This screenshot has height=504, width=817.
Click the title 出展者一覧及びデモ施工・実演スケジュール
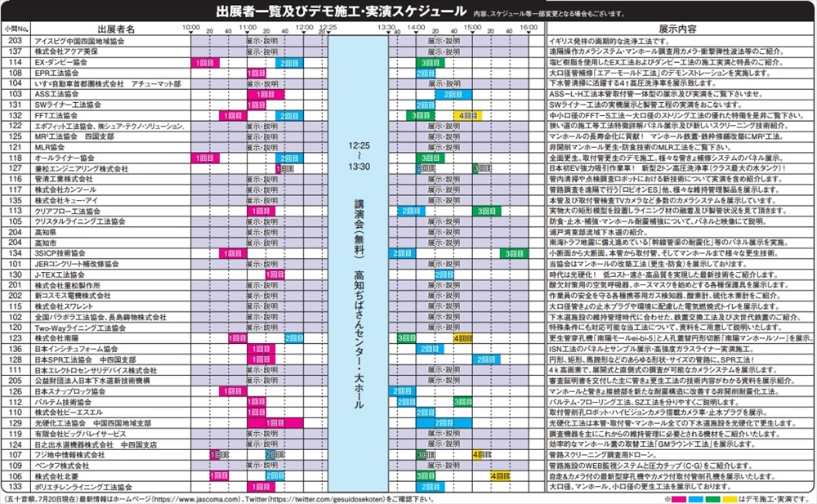tap(341, 11)
